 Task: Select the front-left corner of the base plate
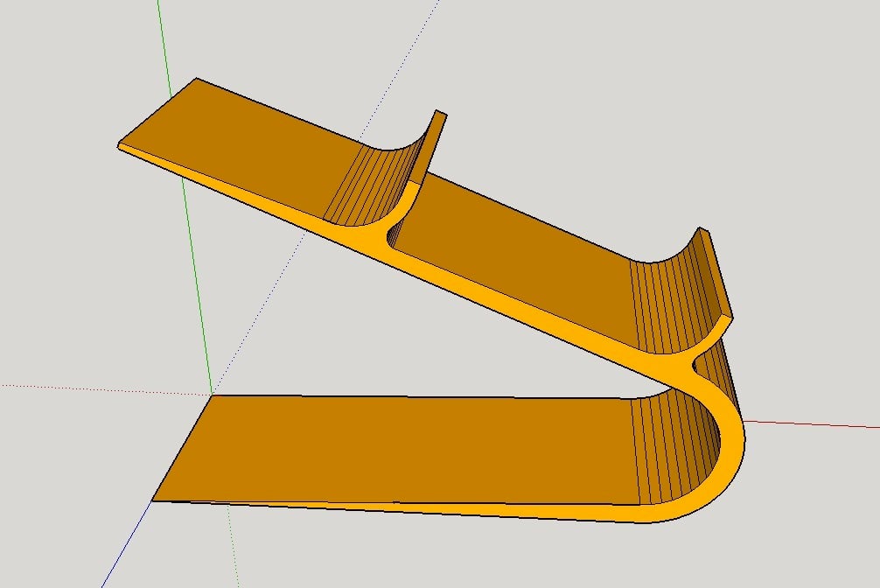coord(153,500)
